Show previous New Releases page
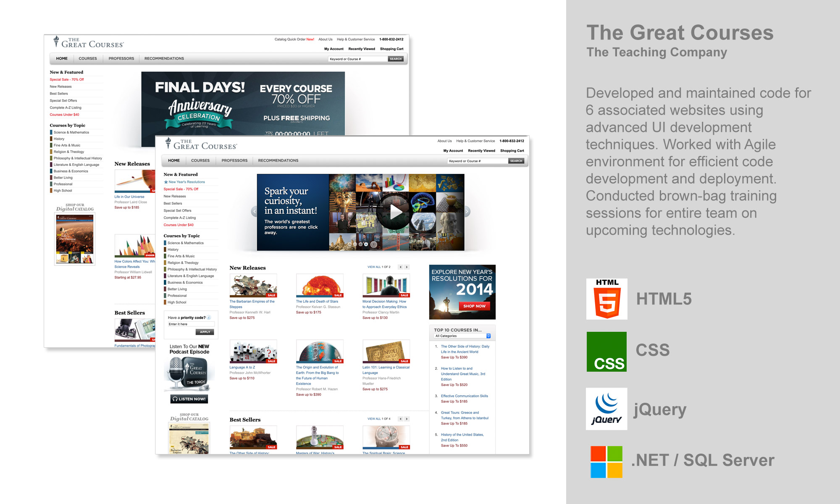 (401, 267)
